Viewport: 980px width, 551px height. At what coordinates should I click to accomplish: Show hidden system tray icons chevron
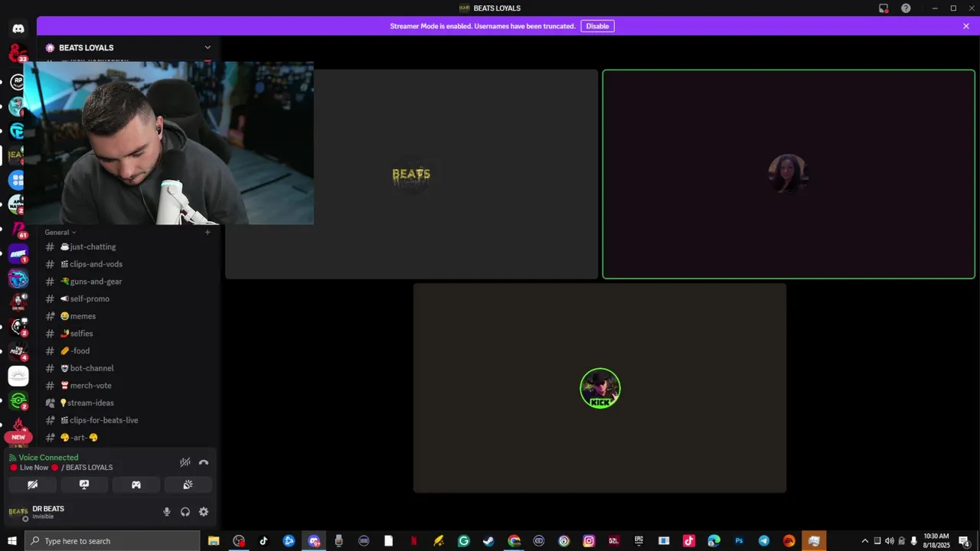pyautogui.click(x=865, y=541)
